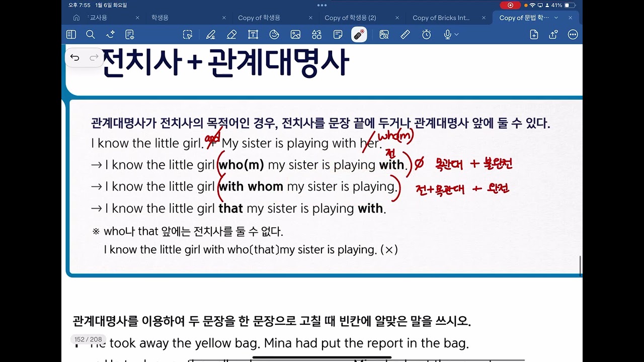Screen dimensions: 644x362
Task: Tap the red screen recording indicator
Action: [x=510, y=5]
